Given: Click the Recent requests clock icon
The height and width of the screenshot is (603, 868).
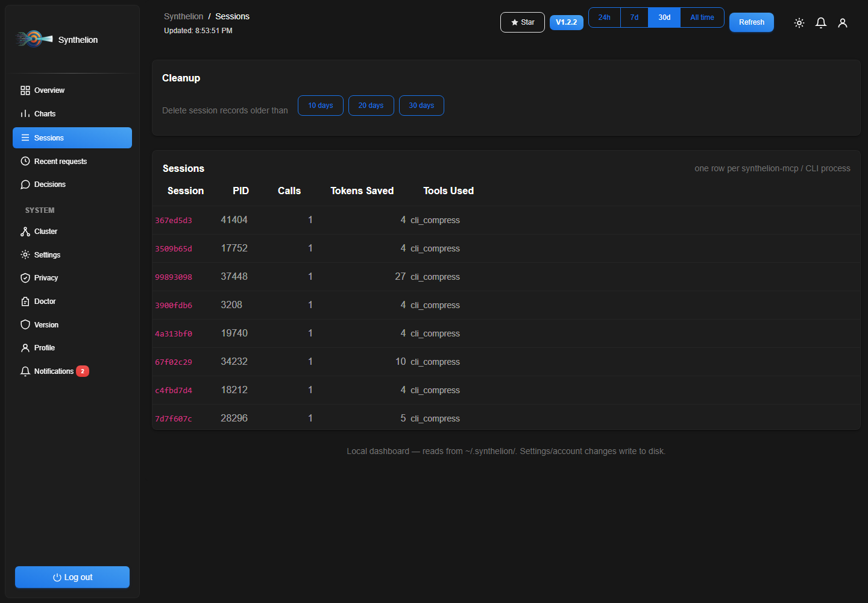Looking at the screenshot, I should point(25,162).
